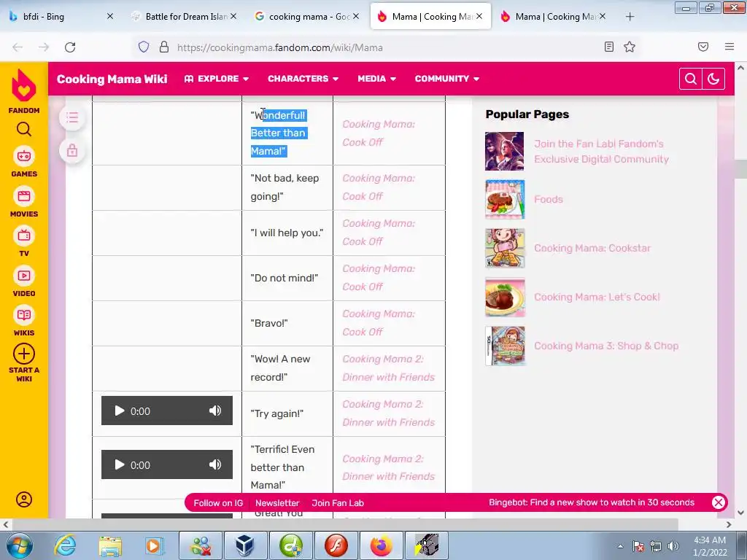This screenshot has width=747, height=560.
Task: Launch Internet Explorer from the taskbar
Action: pyautogui.click(x=65, y=545)
